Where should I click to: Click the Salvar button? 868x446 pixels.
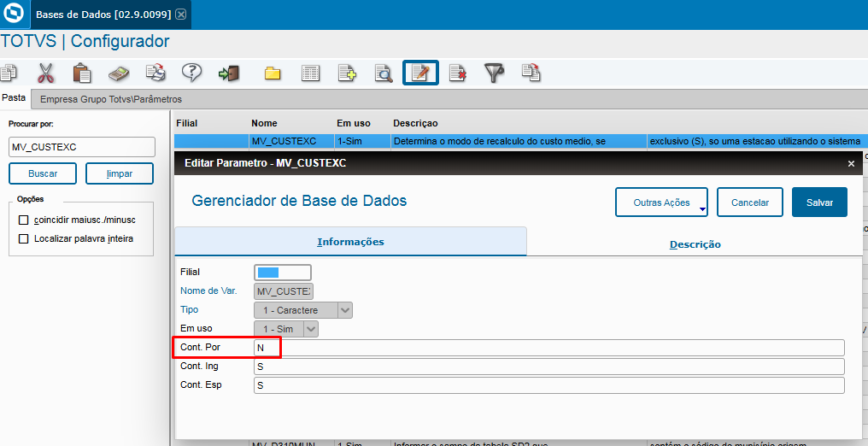820,202
